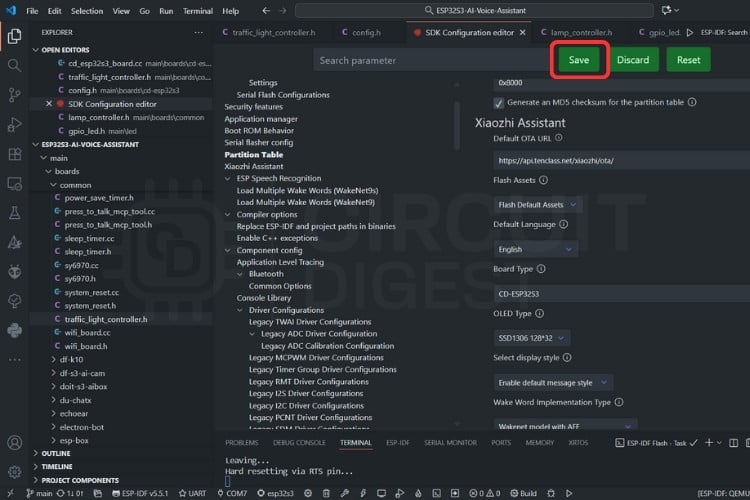
Task: Click the flame build-flash-monitor icon
Action: (x=418, y=493)
